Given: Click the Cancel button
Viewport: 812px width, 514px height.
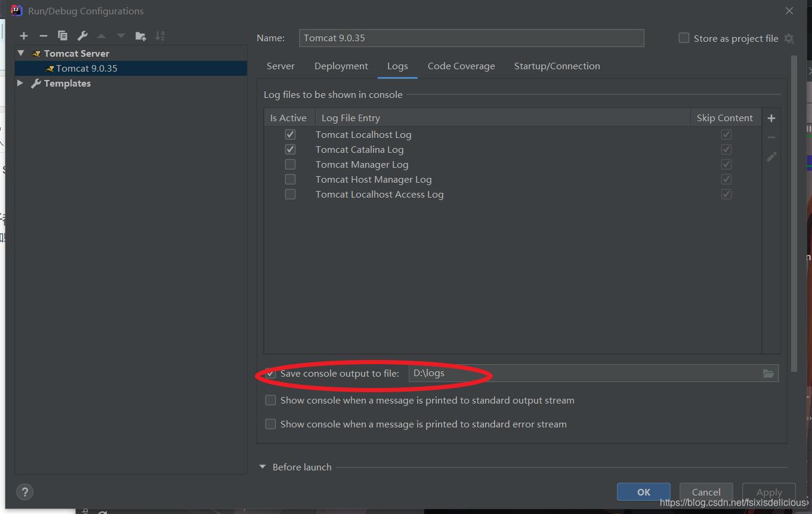Looking at the screenshot, I should click(706, 492).
